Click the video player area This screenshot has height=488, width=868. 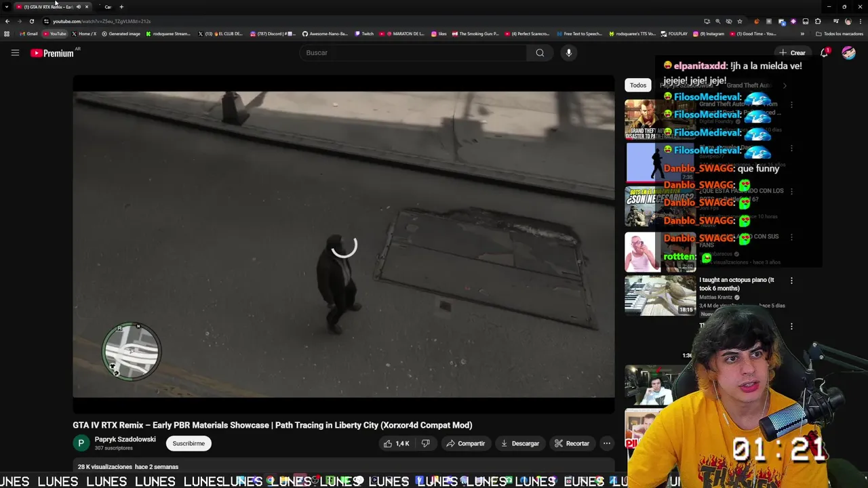point(344,244)
